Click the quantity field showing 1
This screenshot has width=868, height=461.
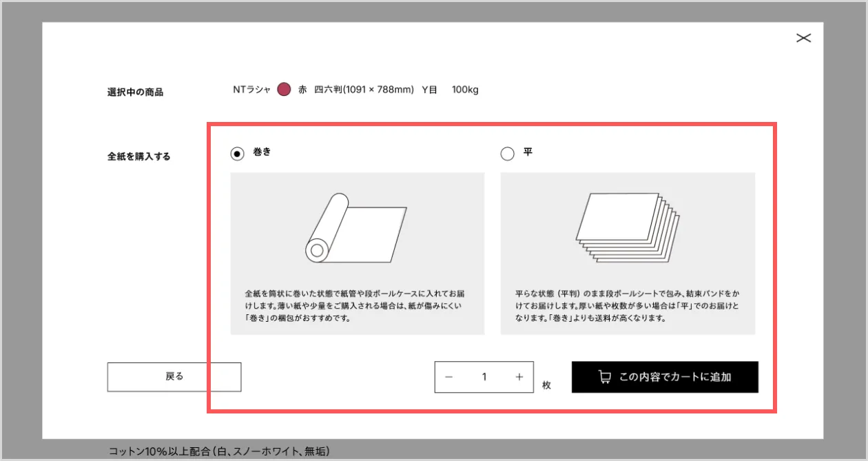(x=484, y=377)
